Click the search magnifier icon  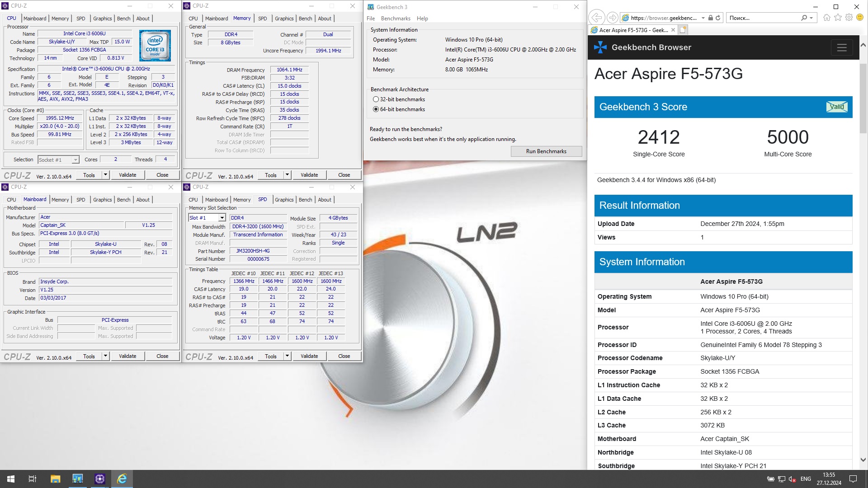coord(804,18)
